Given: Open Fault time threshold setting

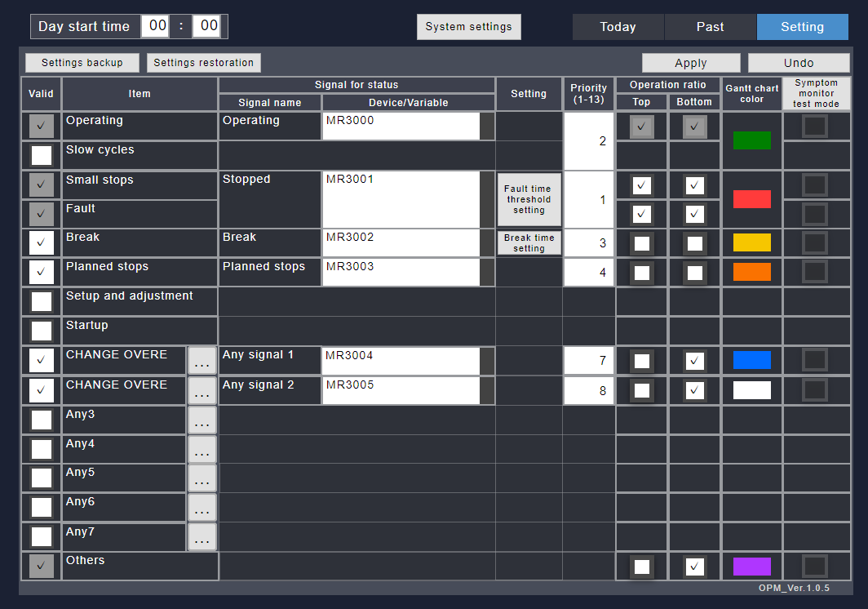Looking at the screenshot, I should click(x=529, y=199).
